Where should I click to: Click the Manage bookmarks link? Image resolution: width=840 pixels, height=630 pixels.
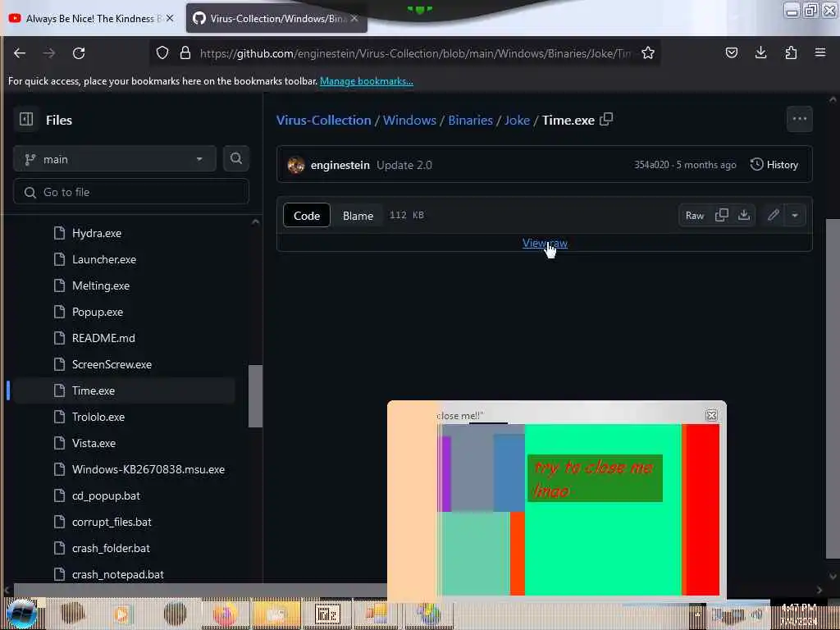click(367, 81)
